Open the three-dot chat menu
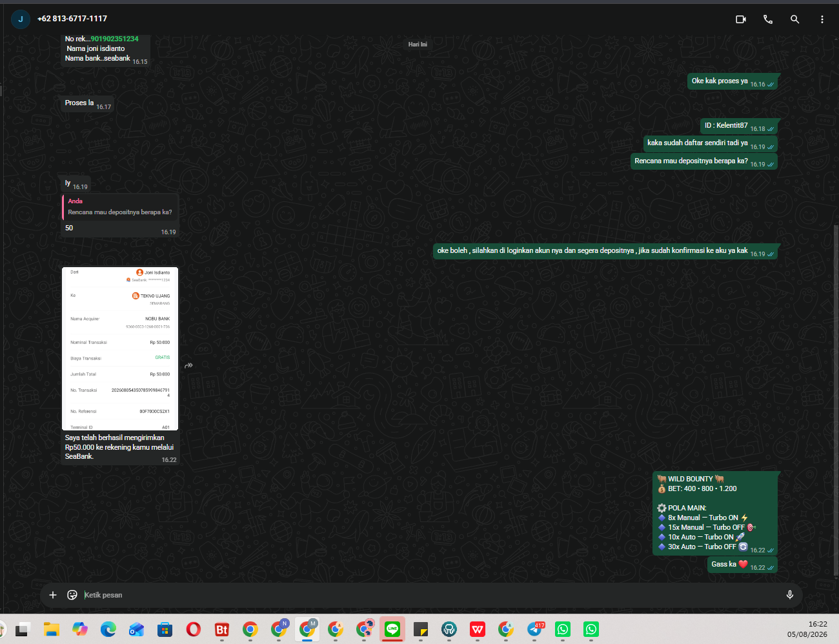The height and width of the screenshot is (644, 839). 822,19
